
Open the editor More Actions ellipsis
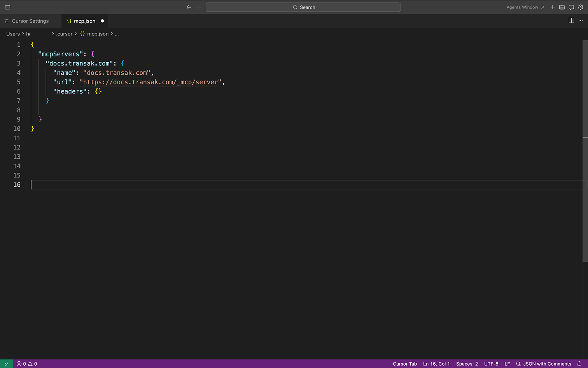pyautogui.click(x=581, y=21)
